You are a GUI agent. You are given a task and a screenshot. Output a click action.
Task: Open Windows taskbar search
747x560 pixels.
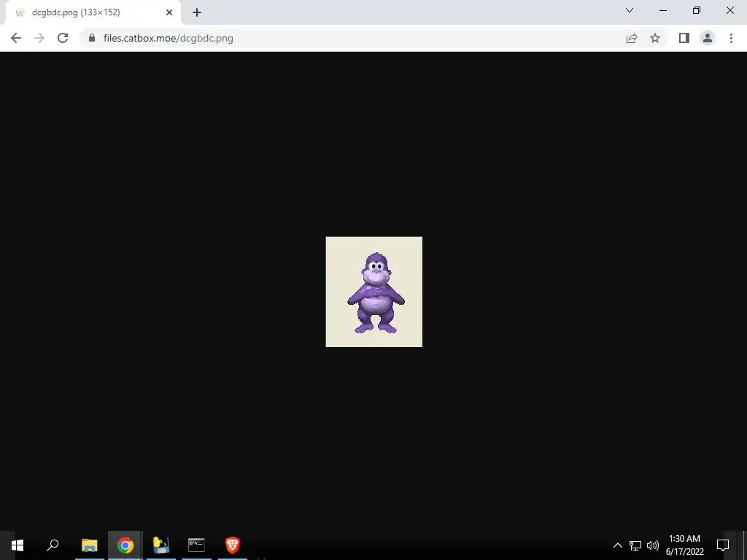click(x=53, y=545)
